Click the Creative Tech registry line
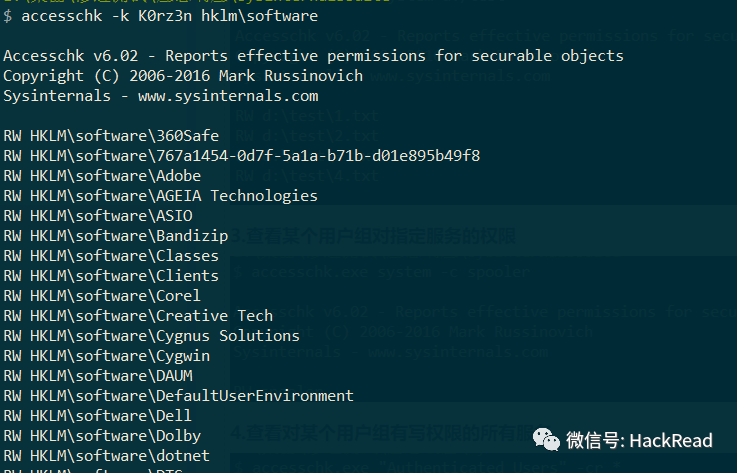 138,315
